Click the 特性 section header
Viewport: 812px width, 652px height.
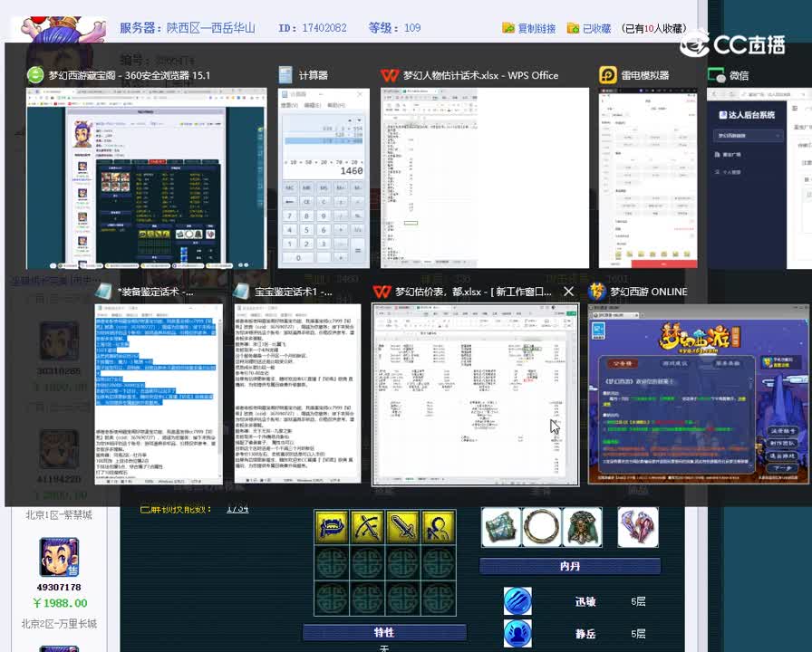[x=384, y=632]
